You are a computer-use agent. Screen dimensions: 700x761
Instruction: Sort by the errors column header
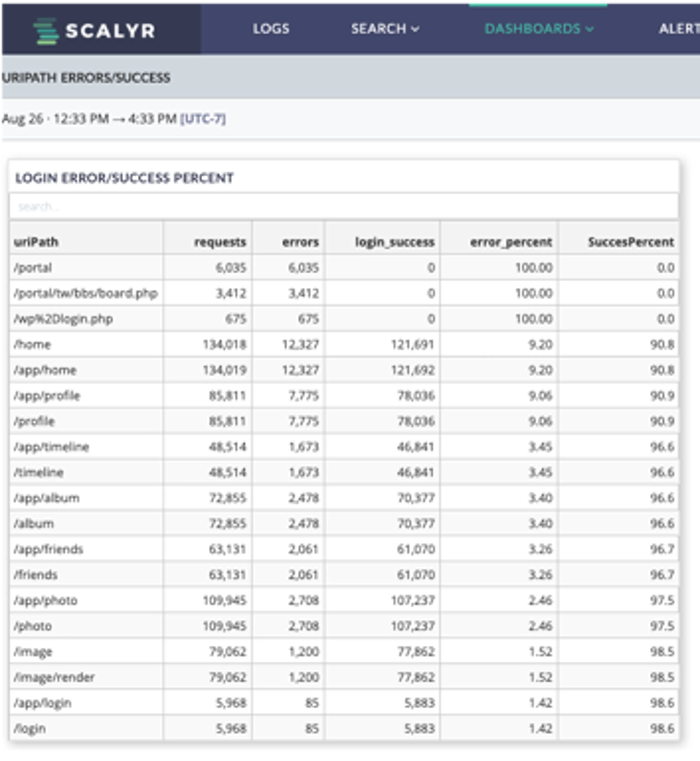(301, 242)
